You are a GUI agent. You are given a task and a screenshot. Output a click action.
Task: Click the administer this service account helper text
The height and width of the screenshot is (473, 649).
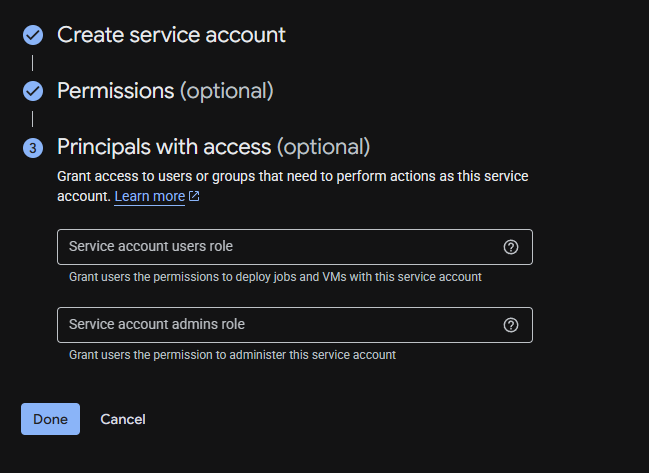[232, 355]
